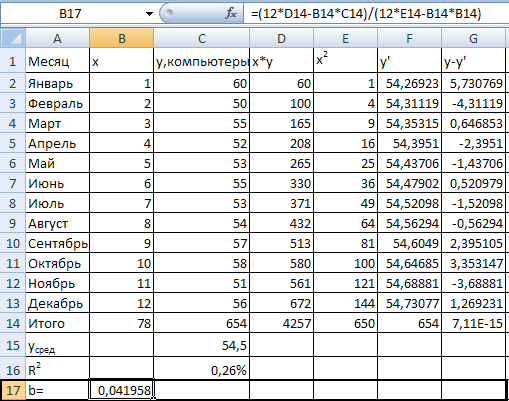
Task: Select column D header
Action: tap(282, 38)
